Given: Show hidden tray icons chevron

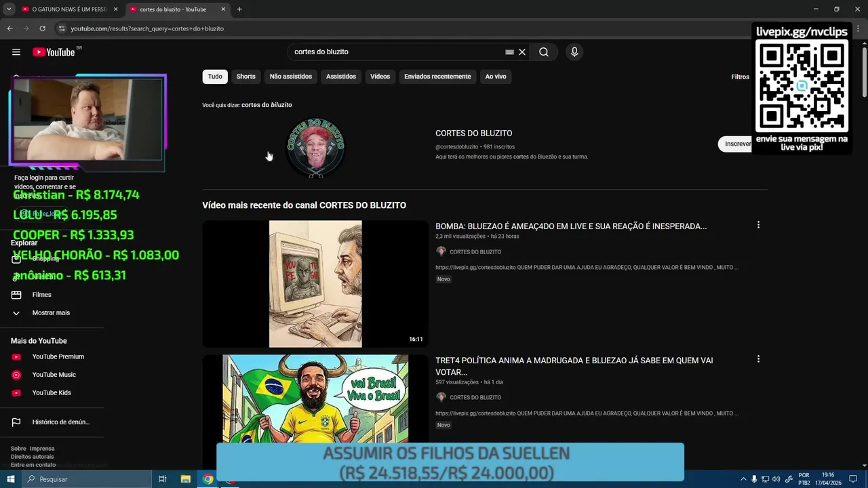Looking at the screenshot, I should (743, 479).
